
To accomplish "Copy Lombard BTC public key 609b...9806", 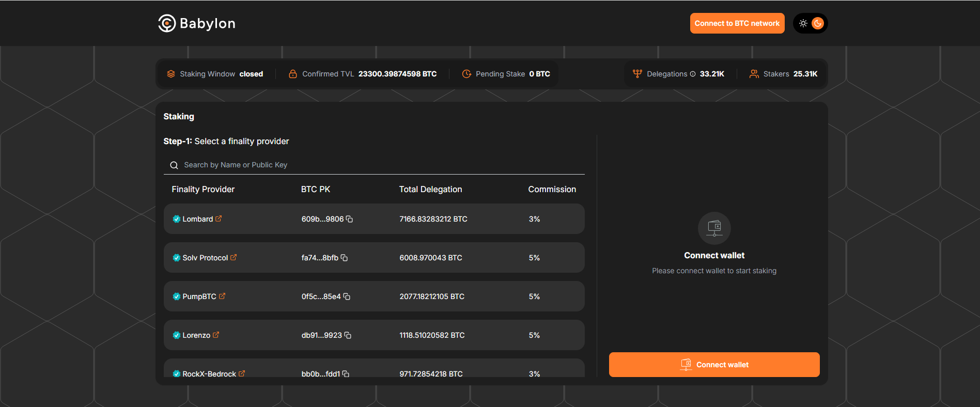I will pyautogui.click(x=349, y=219).
